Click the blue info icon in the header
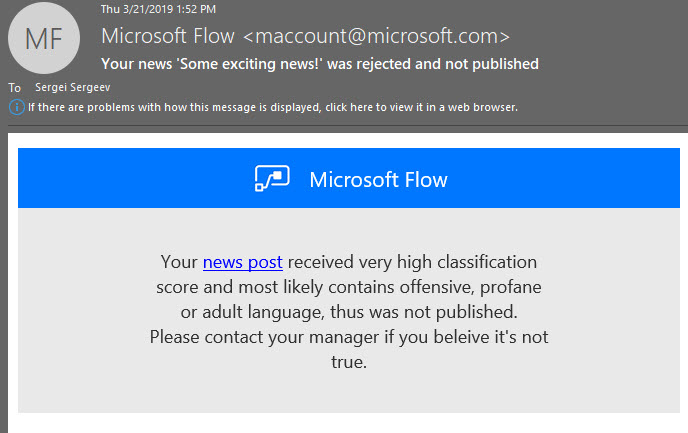The image size is (688, 433). point(17,107)
